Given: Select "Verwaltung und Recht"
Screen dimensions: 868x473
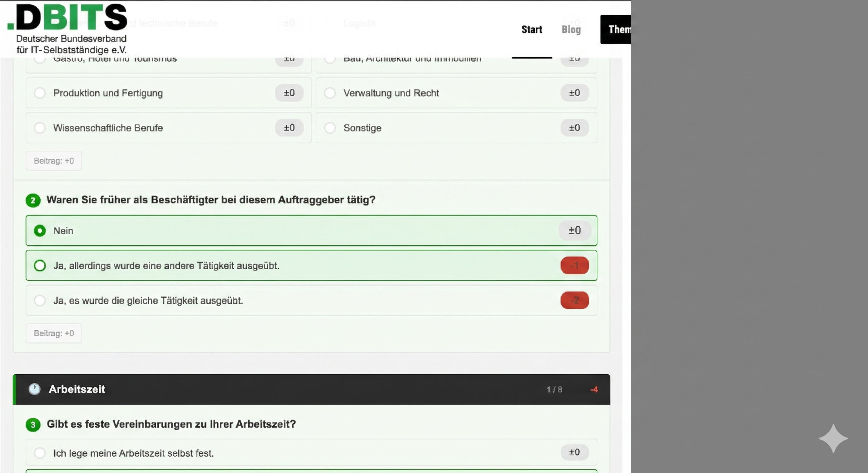Looking at the screenshot, I should pyautogui.click(x=330, y=92).
